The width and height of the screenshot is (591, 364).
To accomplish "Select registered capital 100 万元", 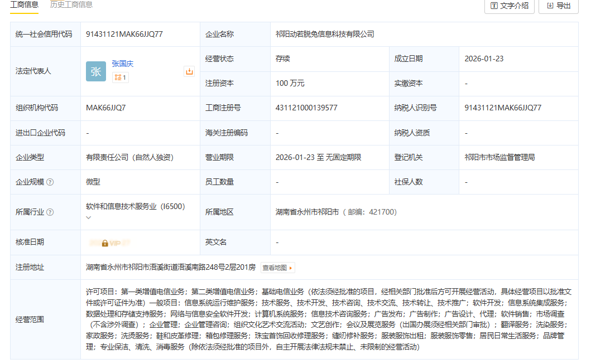I will tap(290, 83).
